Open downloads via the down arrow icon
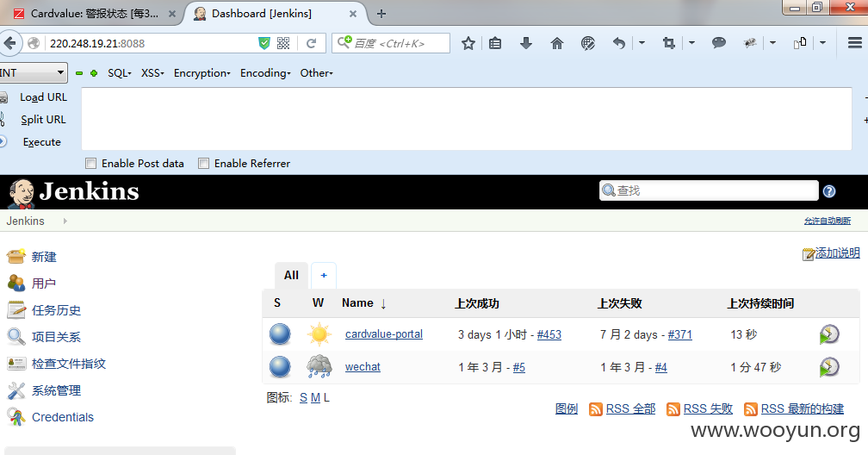The image size is (868, 455). [x=526, y=43]
